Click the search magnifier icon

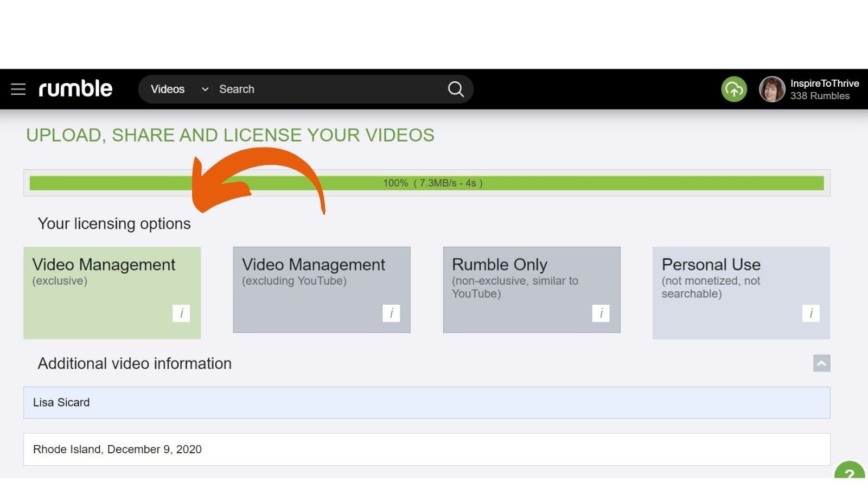455,89
